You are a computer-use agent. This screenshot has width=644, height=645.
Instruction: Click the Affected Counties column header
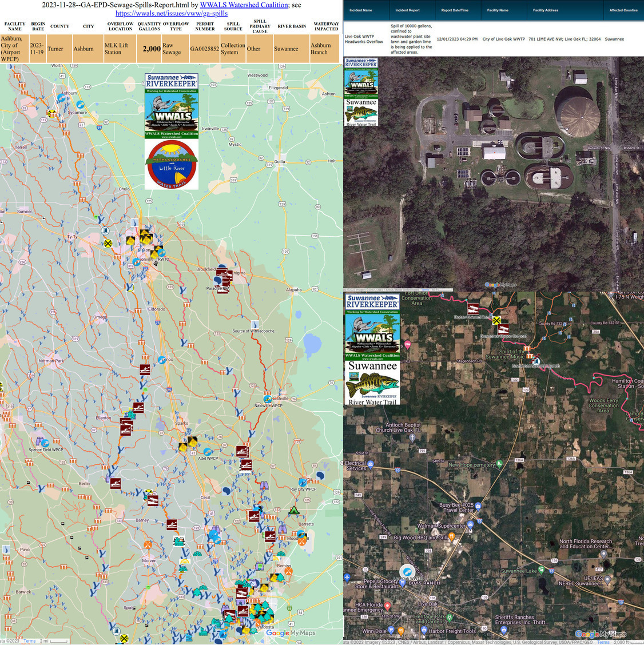[x=623, y=10]
